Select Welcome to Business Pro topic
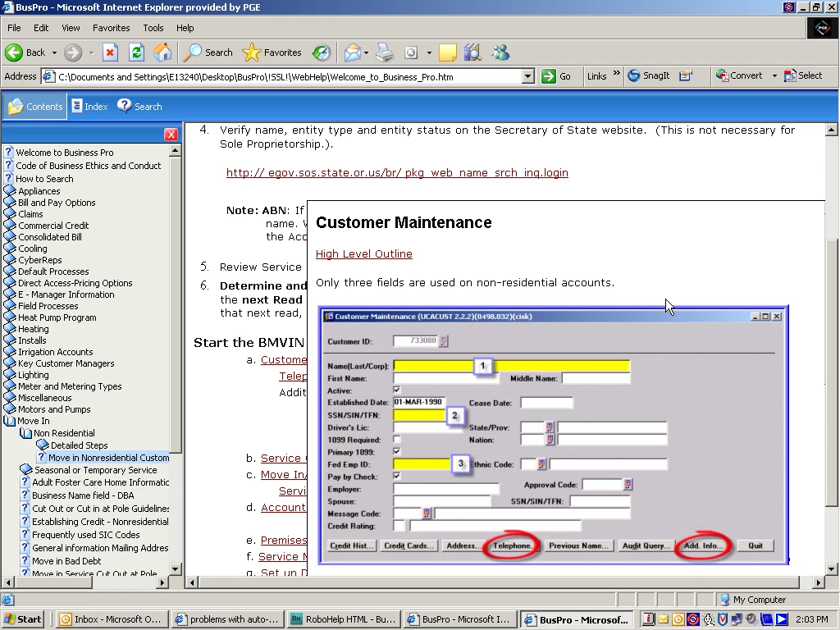 (64, 152)
